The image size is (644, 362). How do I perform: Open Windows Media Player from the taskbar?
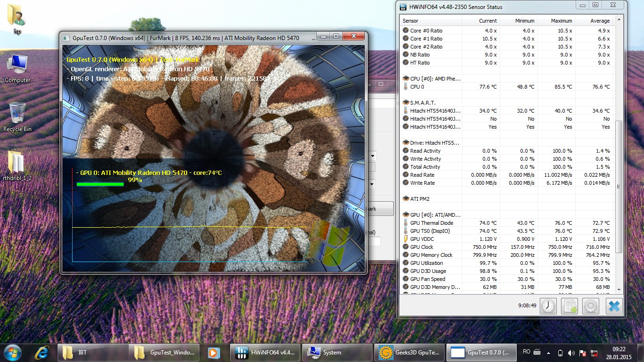coord(214,352)
